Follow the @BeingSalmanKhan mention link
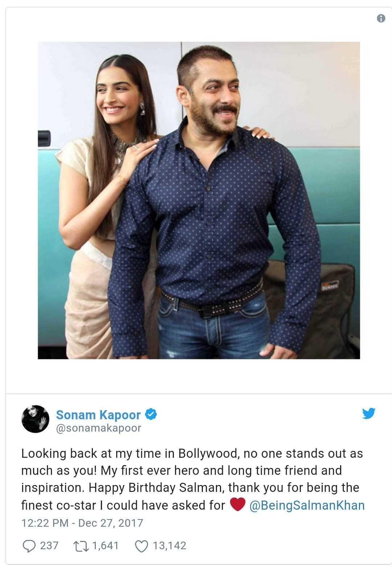This screenshot has height=571, width=392. point(307,505)
